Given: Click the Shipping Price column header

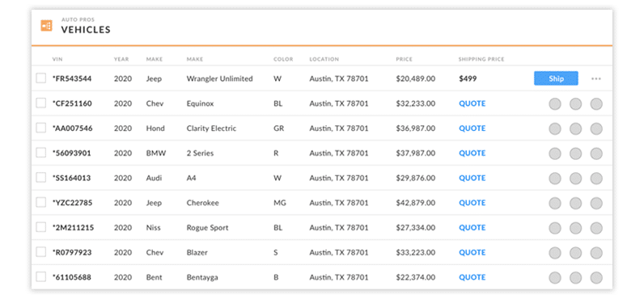Looking at the screenshot, I should (481, 60).
